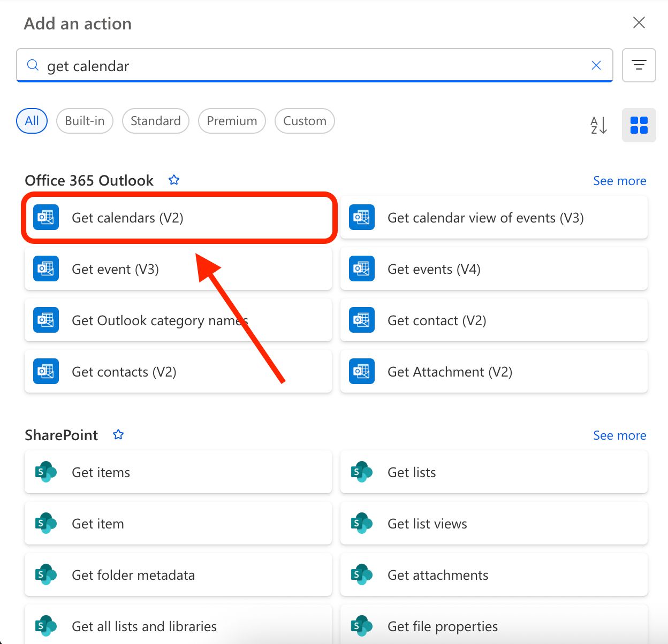
Task: Click the search magnifier icon
Action: tap(33, 65)
